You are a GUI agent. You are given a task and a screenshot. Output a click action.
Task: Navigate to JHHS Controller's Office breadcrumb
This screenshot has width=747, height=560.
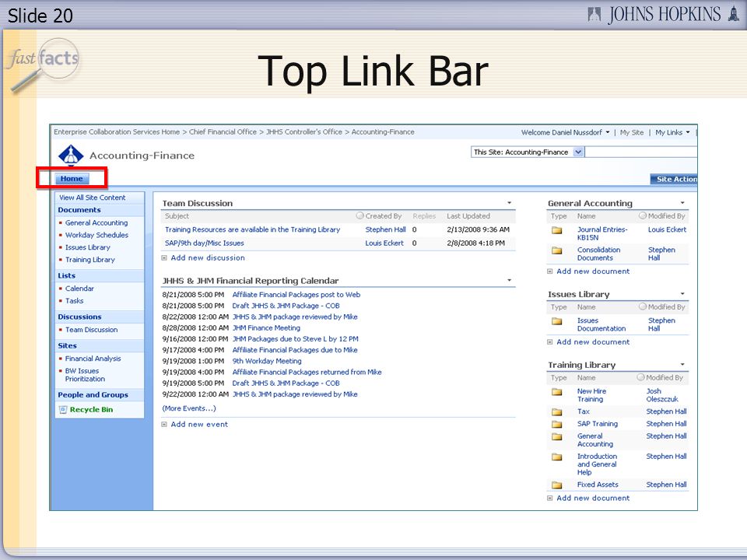tap(304, 132)
